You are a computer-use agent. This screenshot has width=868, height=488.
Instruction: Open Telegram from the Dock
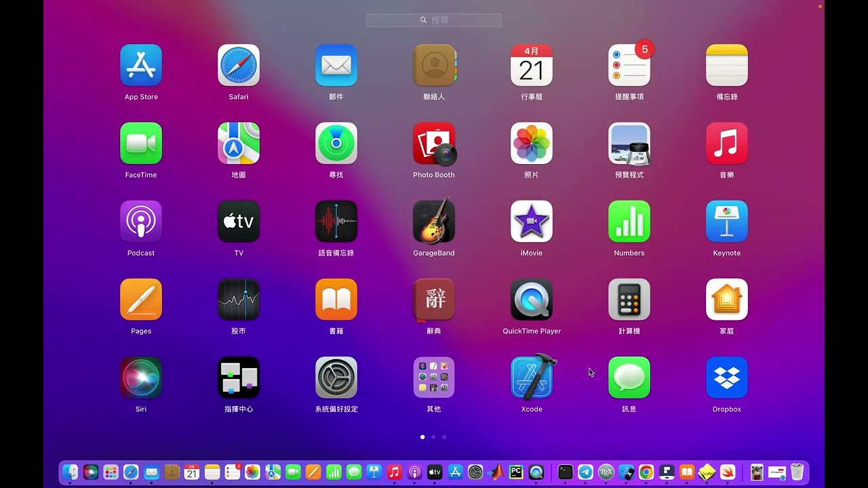click(x=586, y=472)
